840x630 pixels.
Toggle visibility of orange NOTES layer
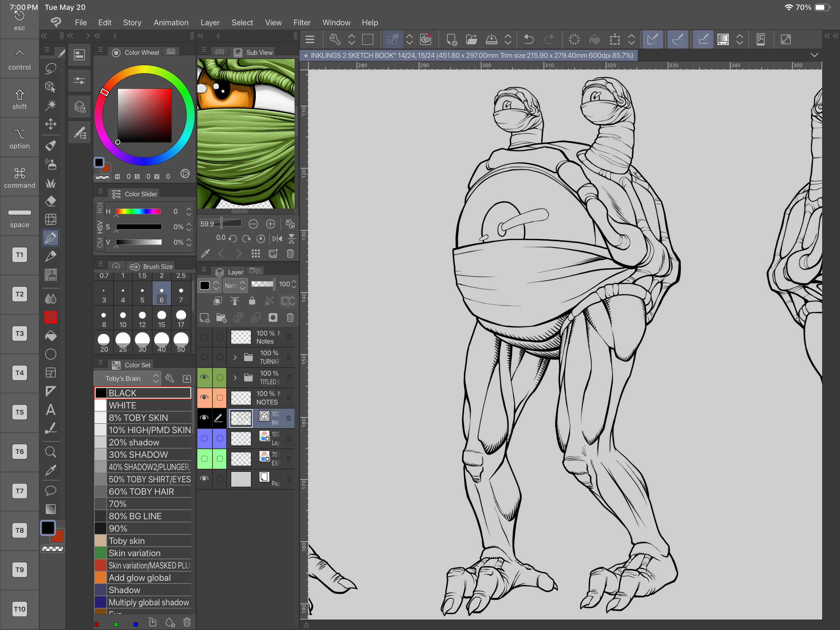tap(204, 397)
